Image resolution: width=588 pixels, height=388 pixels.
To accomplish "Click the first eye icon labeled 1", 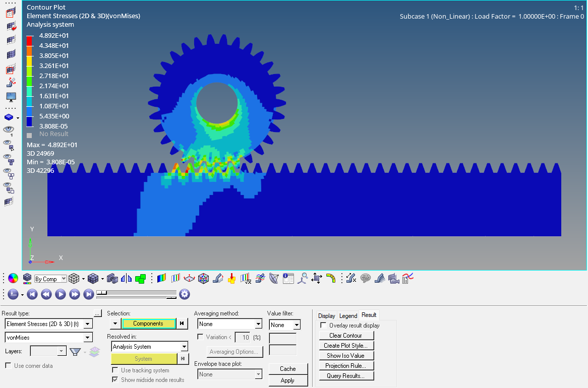I will point(9,131).
